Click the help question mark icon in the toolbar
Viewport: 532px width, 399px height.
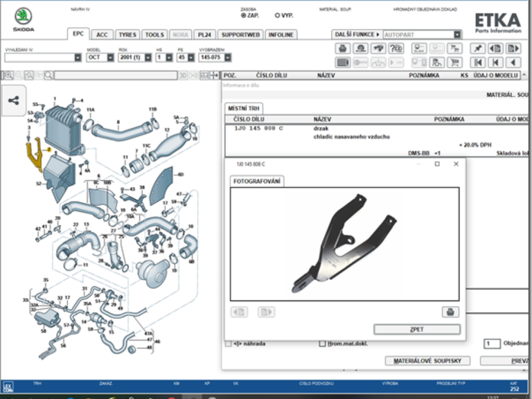396,48
